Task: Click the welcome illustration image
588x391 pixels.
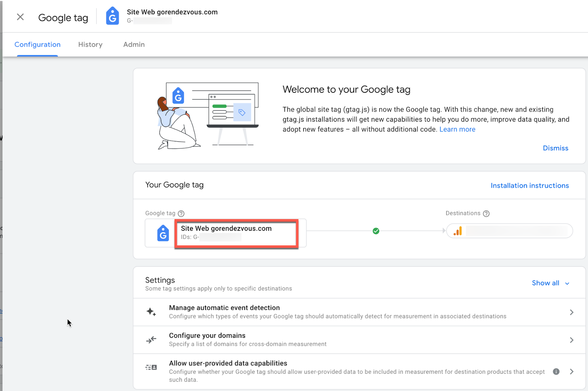Action: pyautogui.click(x=208, y=116)
